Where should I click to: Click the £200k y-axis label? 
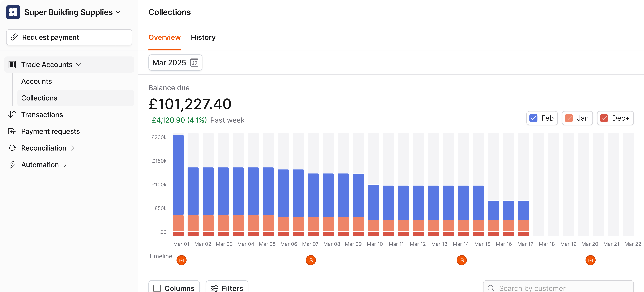[159, 137]
